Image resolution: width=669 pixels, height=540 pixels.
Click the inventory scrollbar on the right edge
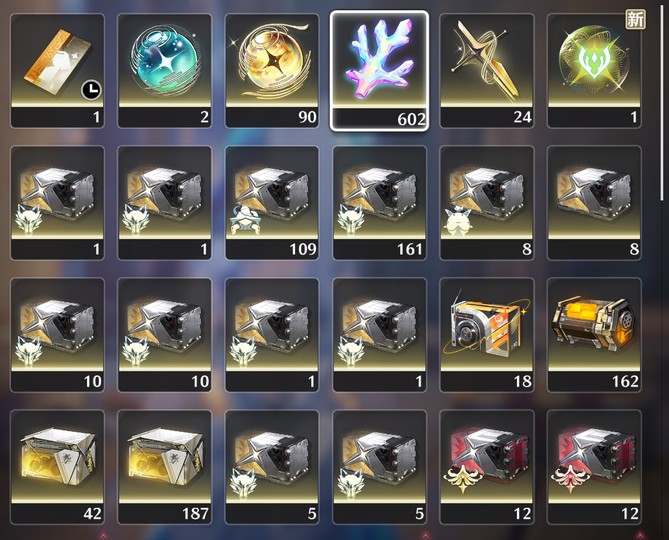point(663,102)
